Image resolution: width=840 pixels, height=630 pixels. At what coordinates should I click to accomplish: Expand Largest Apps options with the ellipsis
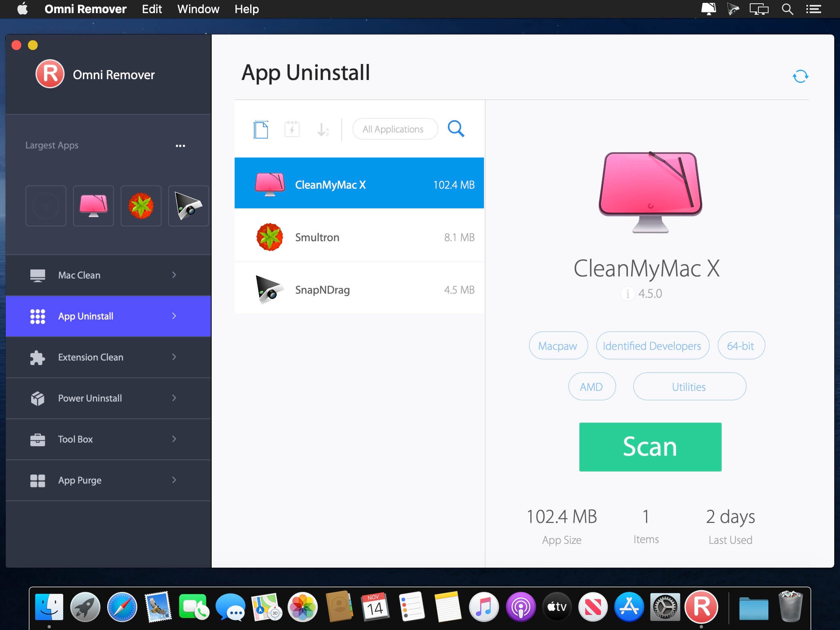(x=180, y=146)
